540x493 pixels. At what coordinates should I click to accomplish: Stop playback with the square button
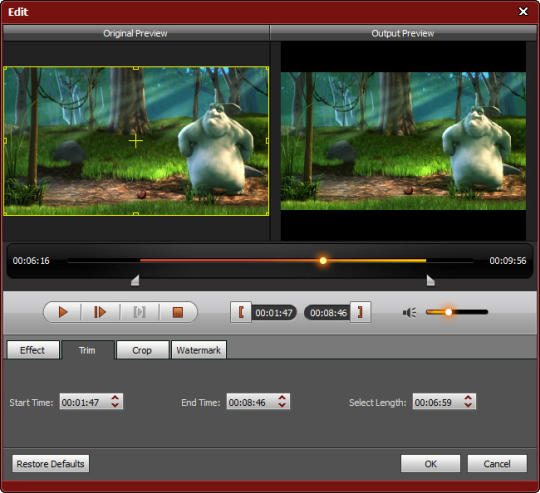pos(177,312)
